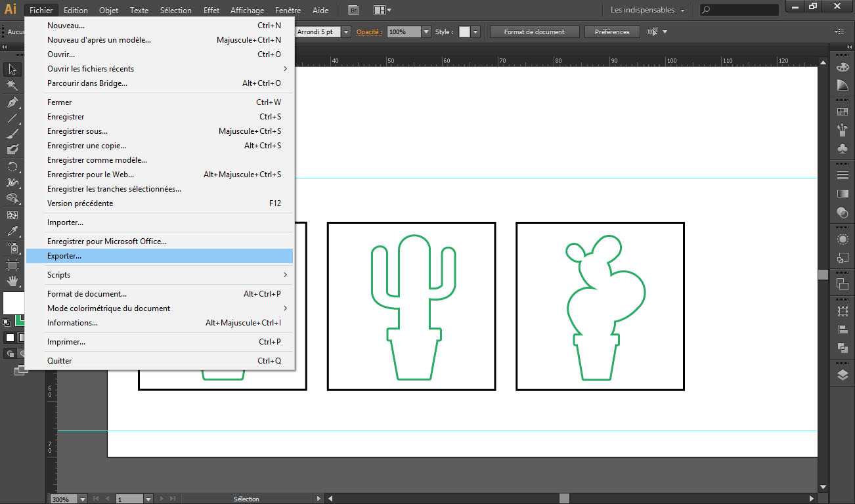
Task: Open the Pathfinder panel icon
Action: [843, 348]
